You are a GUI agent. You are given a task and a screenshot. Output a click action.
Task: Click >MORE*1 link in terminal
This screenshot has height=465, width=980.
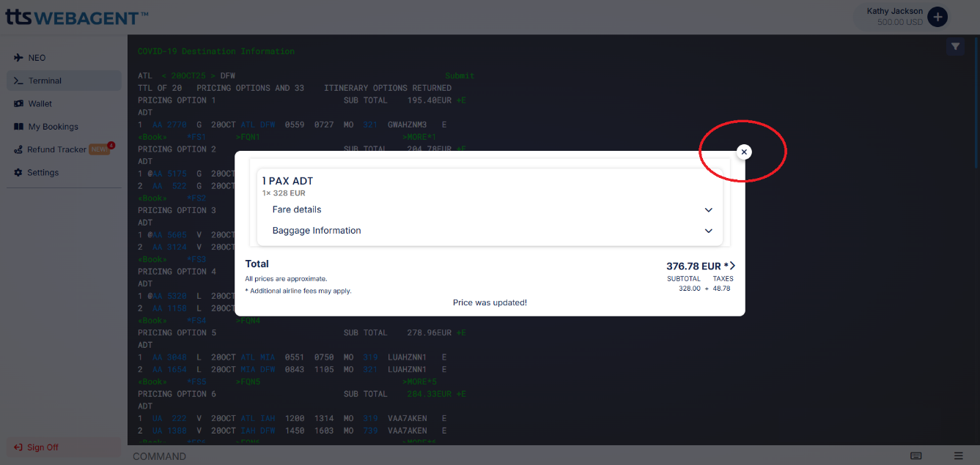click(419, 137)
